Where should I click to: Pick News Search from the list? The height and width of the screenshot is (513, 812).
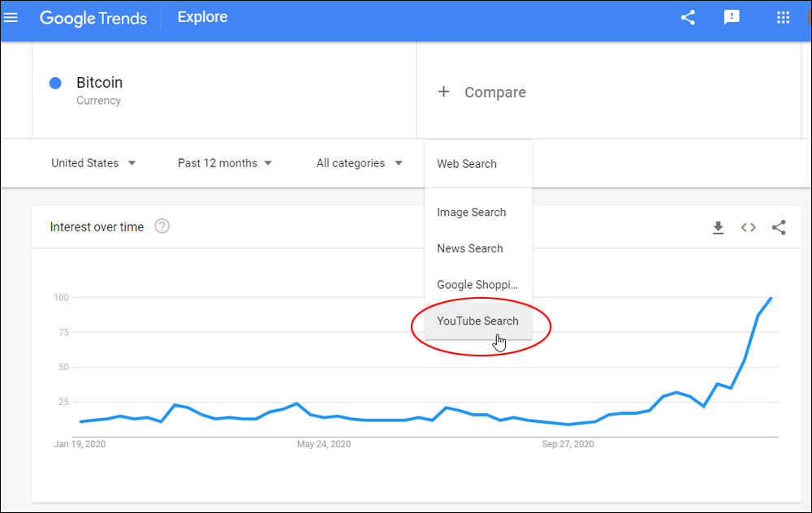click(469, 248)
